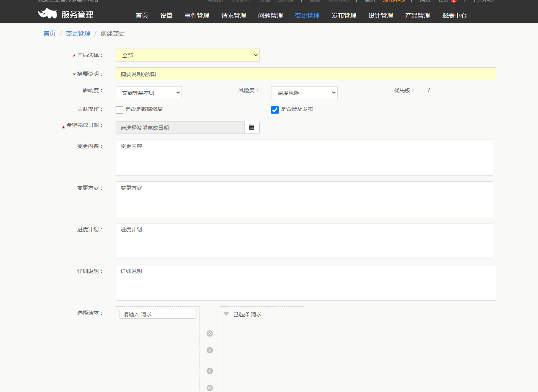Open the calendar date picker icon
Viewport: 538px width, 392px height.
coord(252,127)
